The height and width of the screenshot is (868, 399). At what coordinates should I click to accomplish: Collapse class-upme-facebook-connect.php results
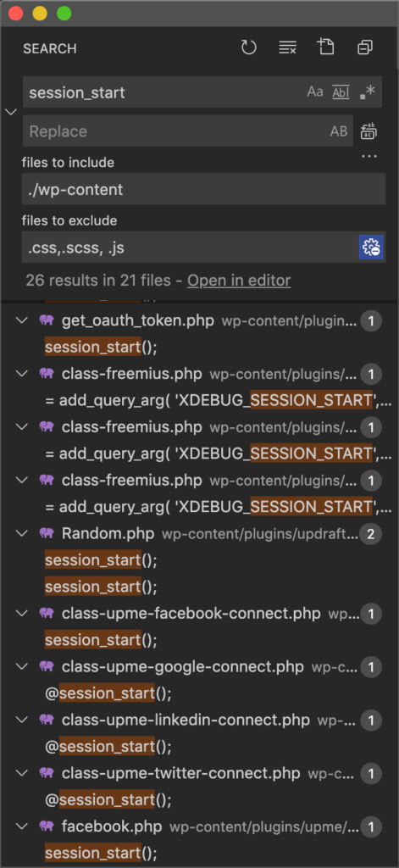[x=21, y=614]
